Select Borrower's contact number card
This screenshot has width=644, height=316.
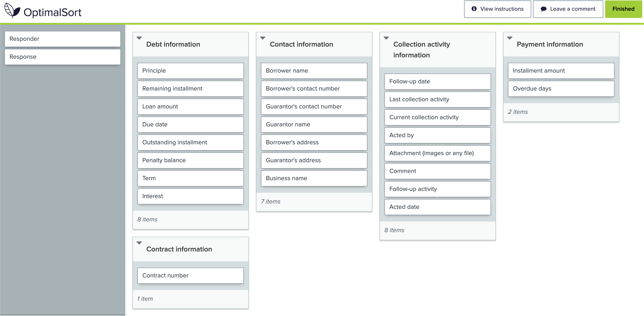pos(314,89)
